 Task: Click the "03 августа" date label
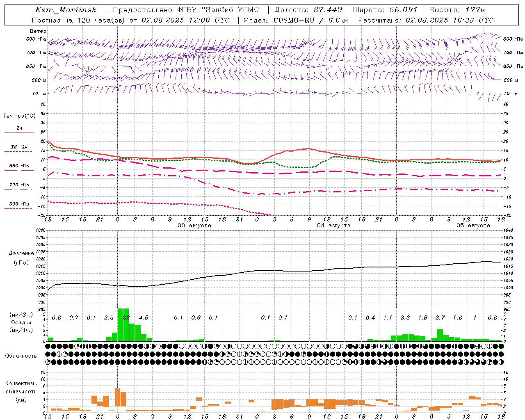[194, 226]
